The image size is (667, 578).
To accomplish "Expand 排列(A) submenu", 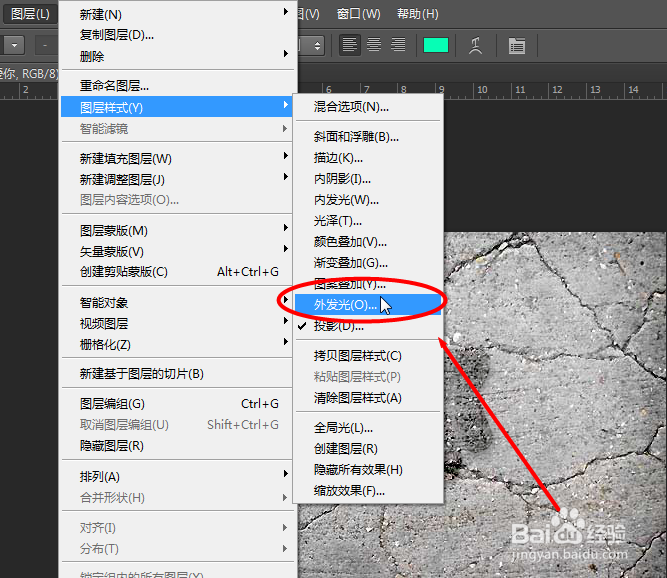I will click(x=177, y=477).
